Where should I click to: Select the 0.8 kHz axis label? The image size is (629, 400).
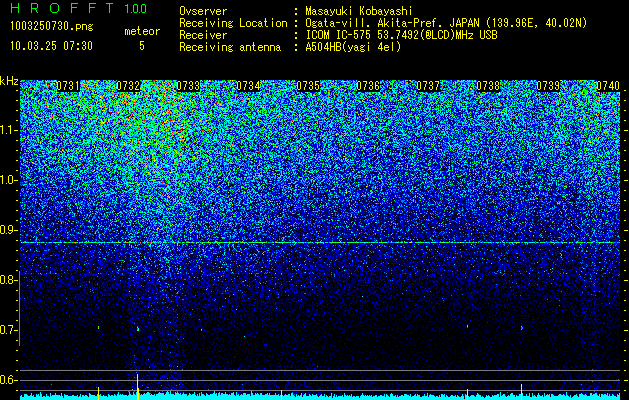click(7, 280)
